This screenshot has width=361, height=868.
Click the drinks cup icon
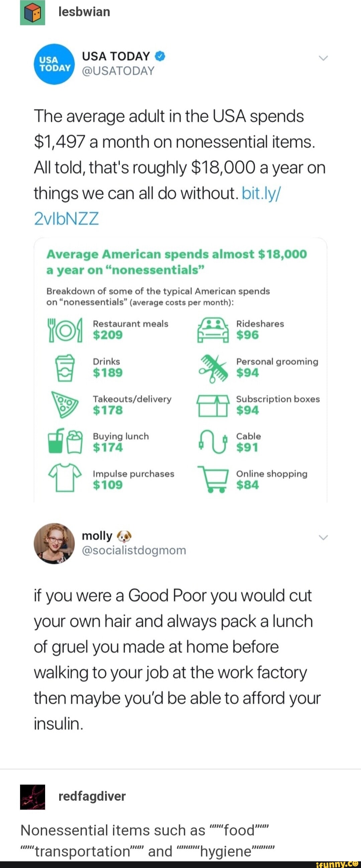coord(65,368)
